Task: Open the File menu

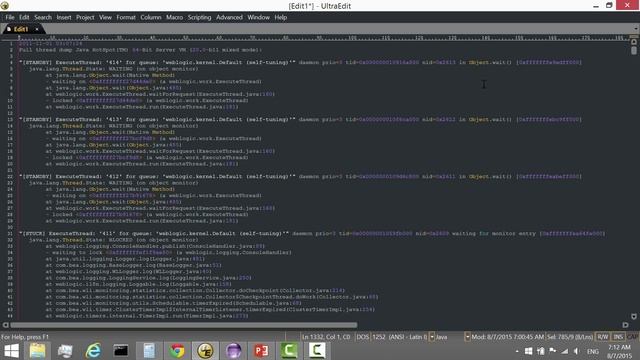Action: tap(10, 17)
